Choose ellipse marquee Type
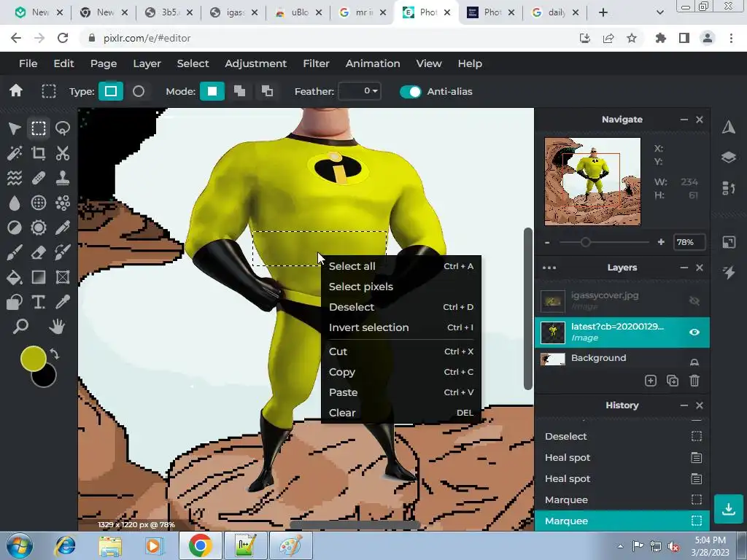 pyautogui.click(x=138, y=91)
